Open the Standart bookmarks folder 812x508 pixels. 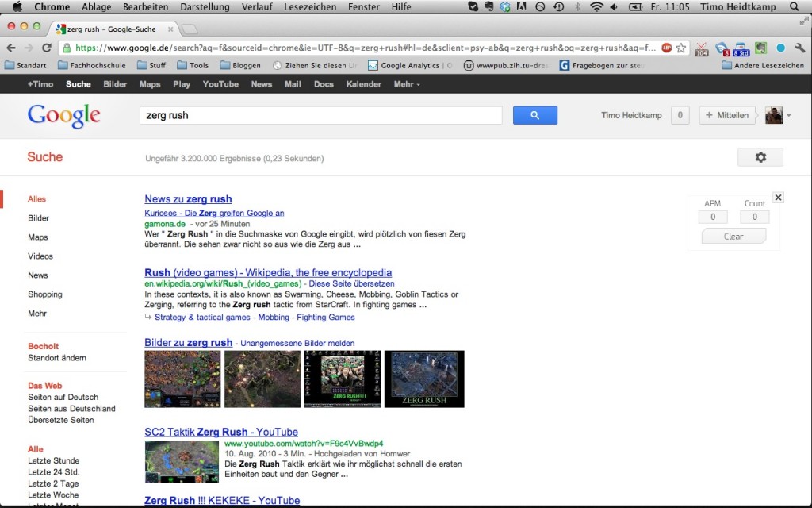[25, 65]
